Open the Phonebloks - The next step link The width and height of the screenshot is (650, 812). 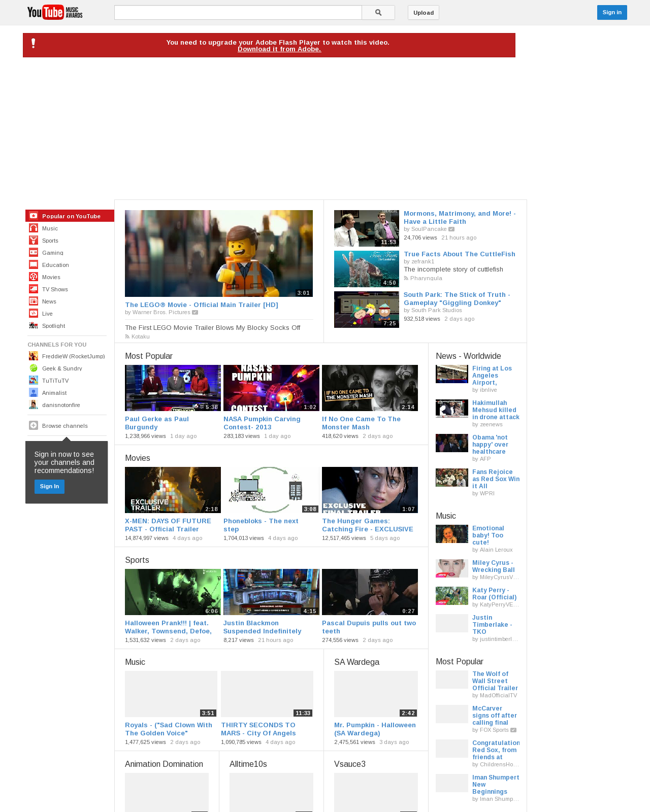click(x=261, y=525)
